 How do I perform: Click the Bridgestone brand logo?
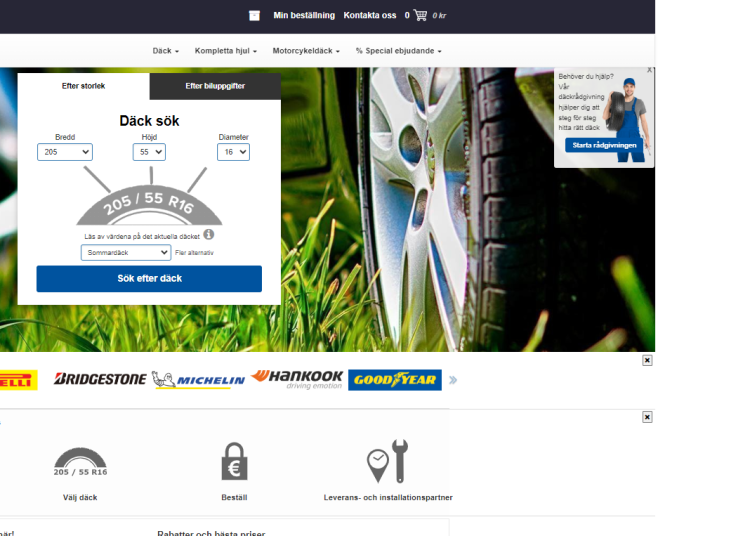[x=100, y=379]
